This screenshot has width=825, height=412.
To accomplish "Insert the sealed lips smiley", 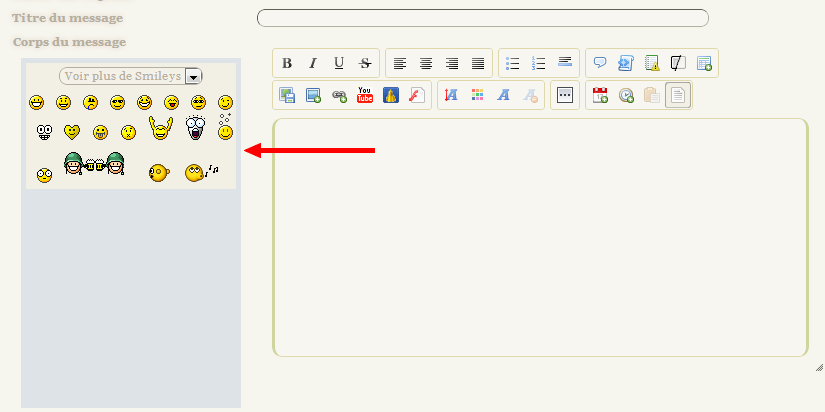I will click(x=128, y=133).
